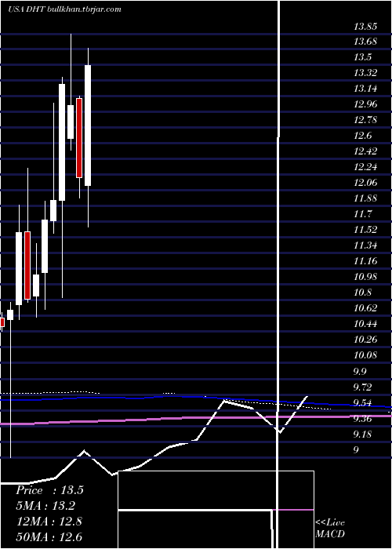Image resolution: width=392 pixels, height=549 pixels.
Task: Click the '12MA : 12.8' readout
Action: [x=49, y=522]
